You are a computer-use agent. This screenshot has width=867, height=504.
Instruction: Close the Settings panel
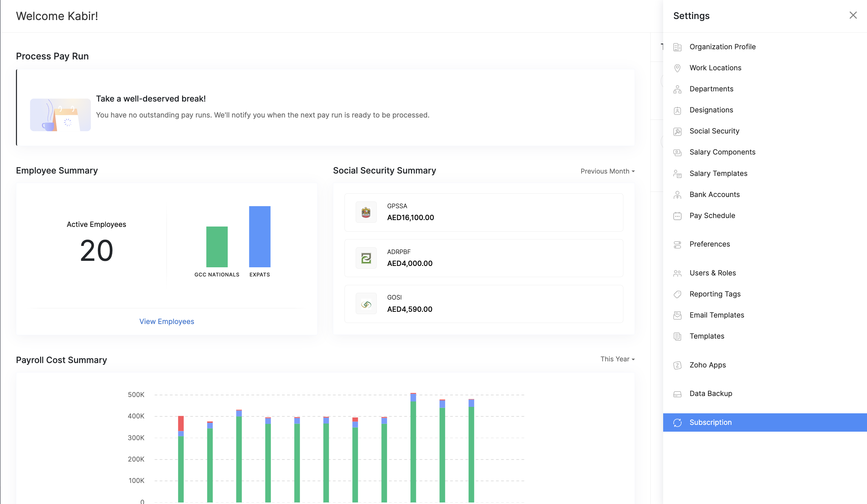pos(852,16)
